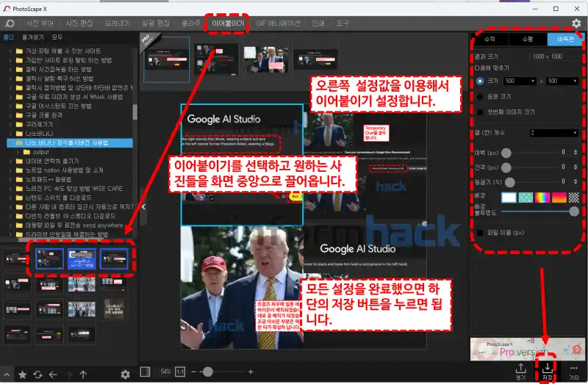The width and height of the screenshot is (588, 384).
Task: Zoom out with the minus icon
Action: click(x=194, y=372)
